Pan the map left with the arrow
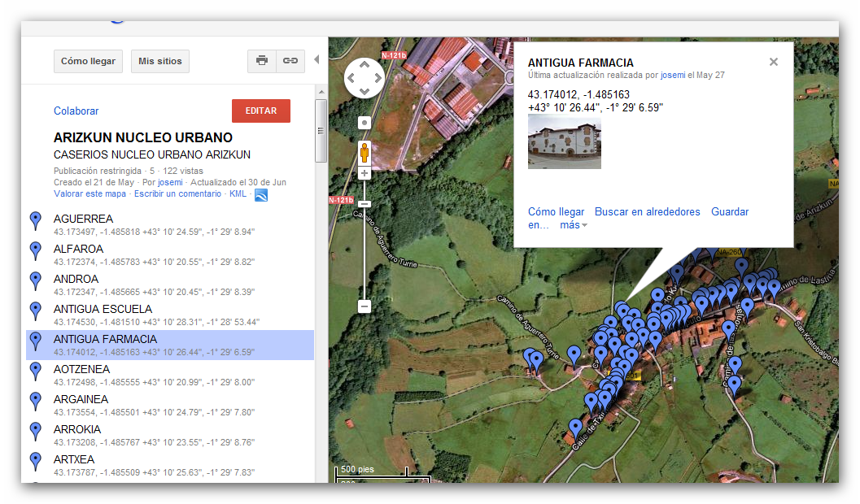Screen dimensions: 860x504 [x=351, y=78]
